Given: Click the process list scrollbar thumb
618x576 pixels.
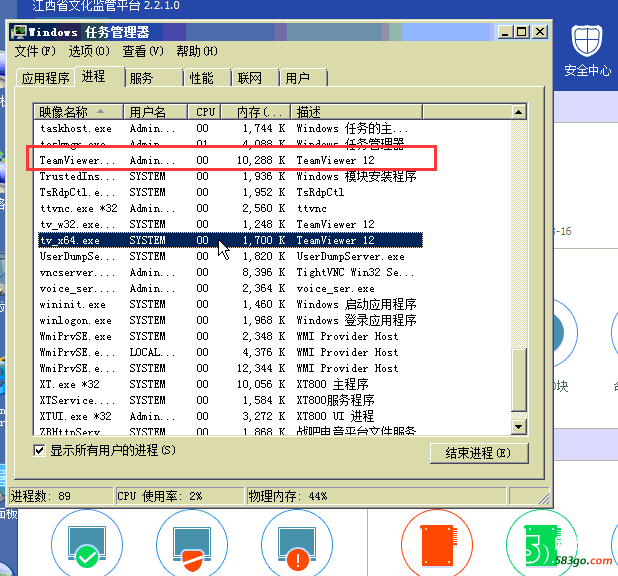Looking at the screenshot, I should [519, 380].
